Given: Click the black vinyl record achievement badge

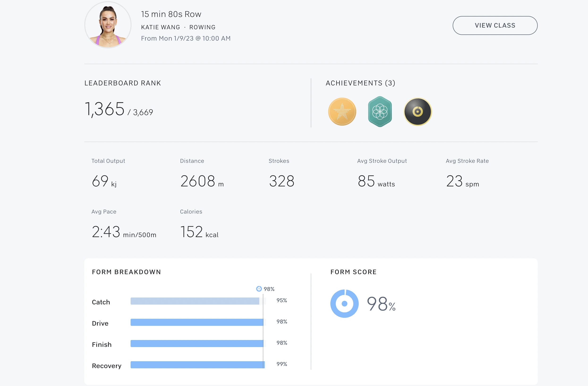Looking at the screenshot, I should click(x=418, y=112).
